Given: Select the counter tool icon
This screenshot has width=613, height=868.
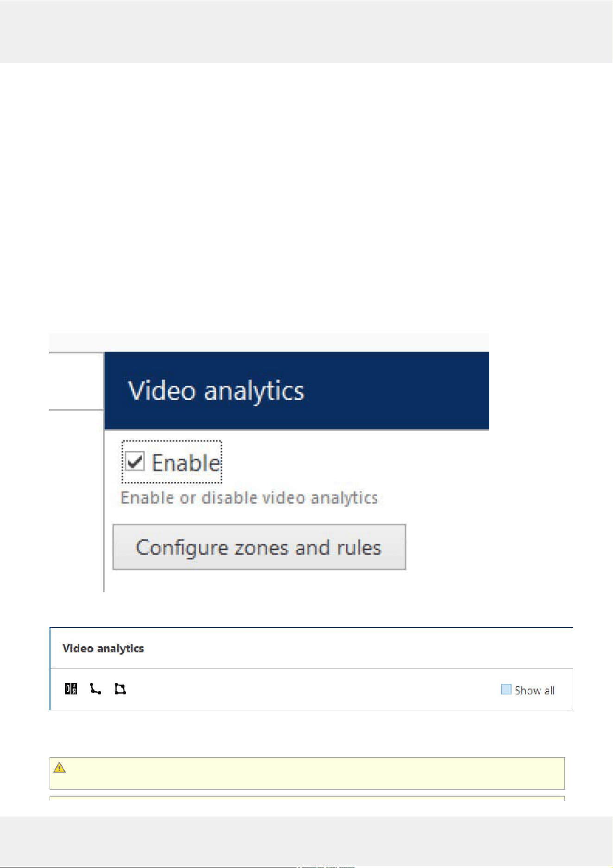Looking at the screenshot, I should point(71,689).
